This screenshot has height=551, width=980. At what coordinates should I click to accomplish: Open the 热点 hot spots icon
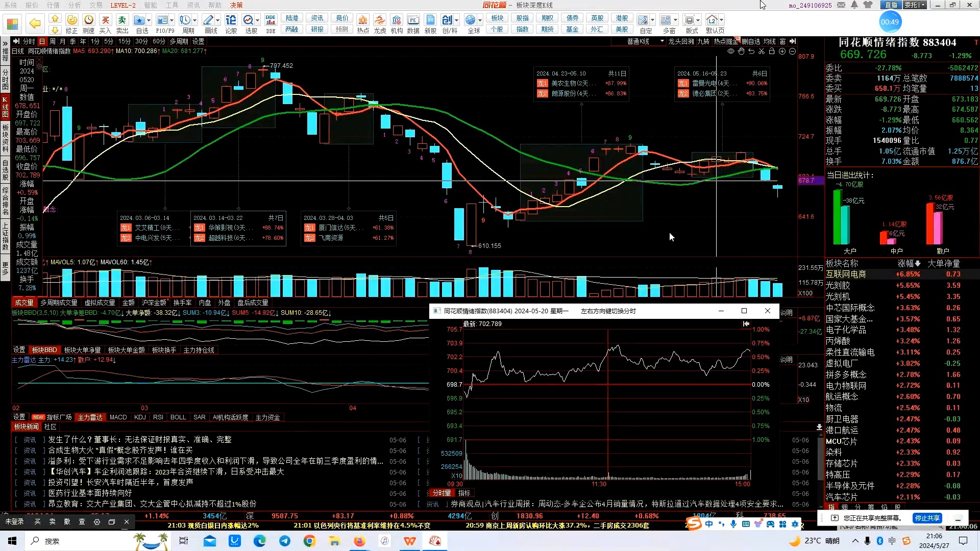(x=363, y=23)
